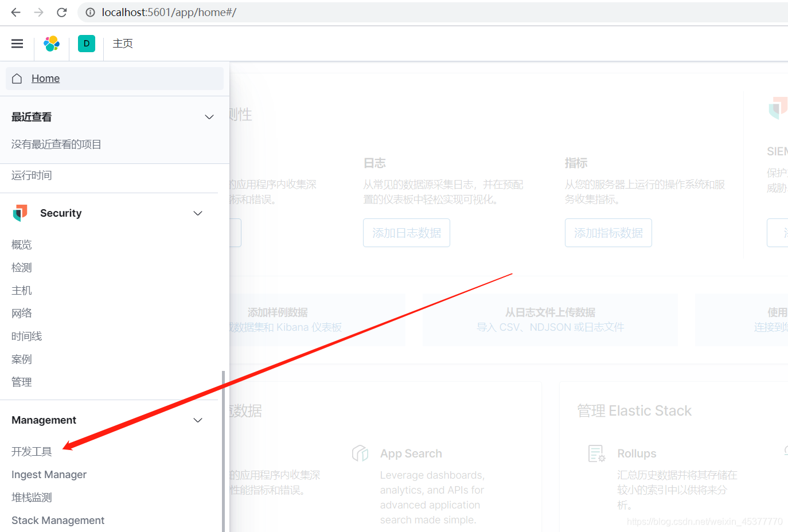
Task: Click 没有最近查看的项目 text
Action: tap(56, 144)
